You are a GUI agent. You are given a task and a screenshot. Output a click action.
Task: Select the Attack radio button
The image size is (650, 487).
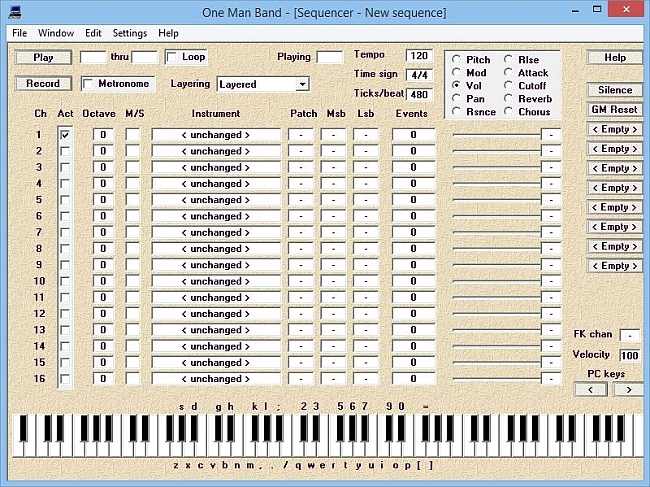click(508, 73)
